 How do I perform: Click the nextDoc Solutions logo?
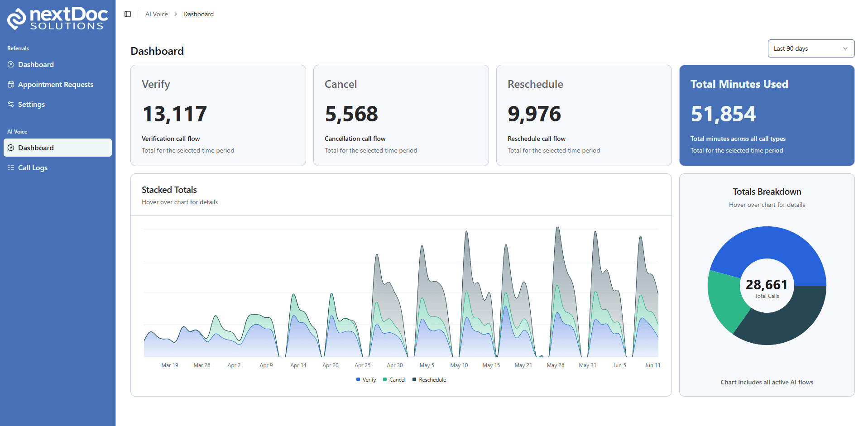coord(58,19)
